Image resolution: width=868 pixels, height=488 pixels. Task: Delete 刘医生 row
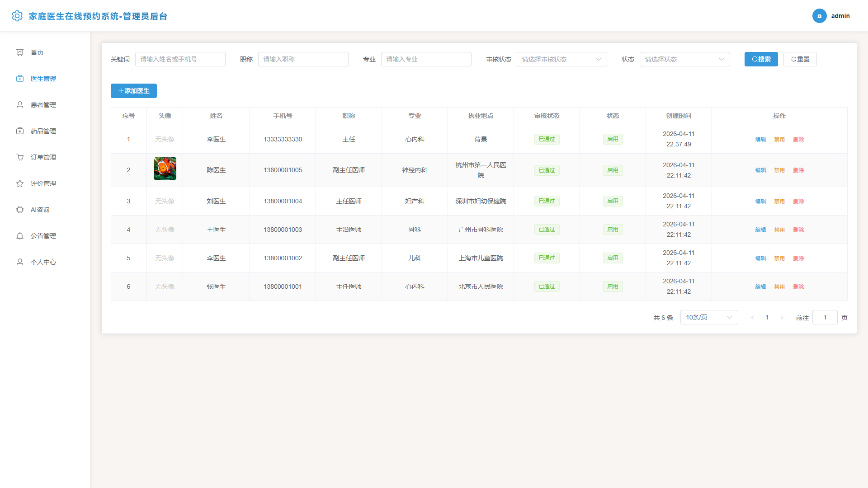798,202
